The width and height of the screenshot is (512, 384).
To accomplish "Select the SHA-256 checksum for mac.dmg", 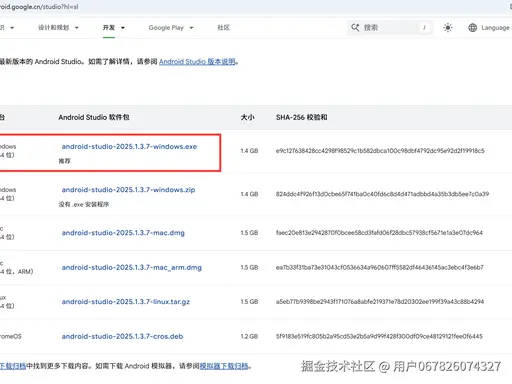I will (x=379, y=233).
